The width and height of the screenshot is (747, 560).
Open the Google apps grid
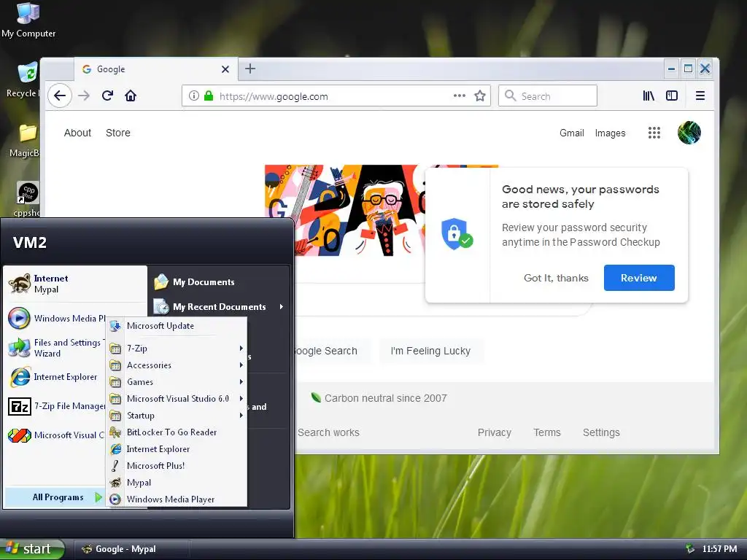(654, 133)
